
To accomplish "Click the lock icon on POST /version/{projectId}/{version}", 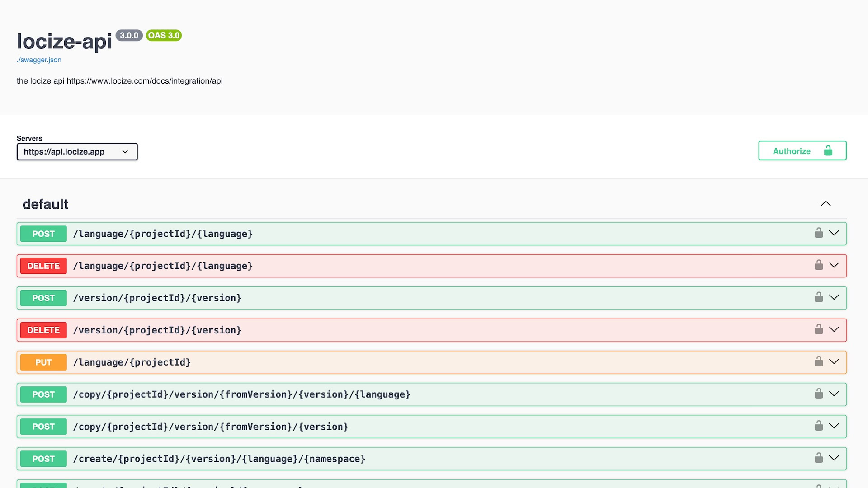I will (818, 297).
